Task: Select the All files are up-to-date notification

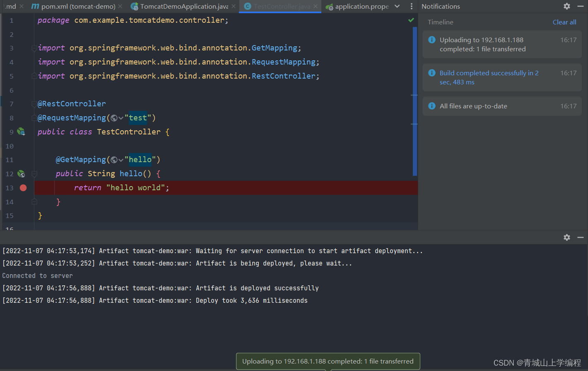Action: click(x=502, y=106)
